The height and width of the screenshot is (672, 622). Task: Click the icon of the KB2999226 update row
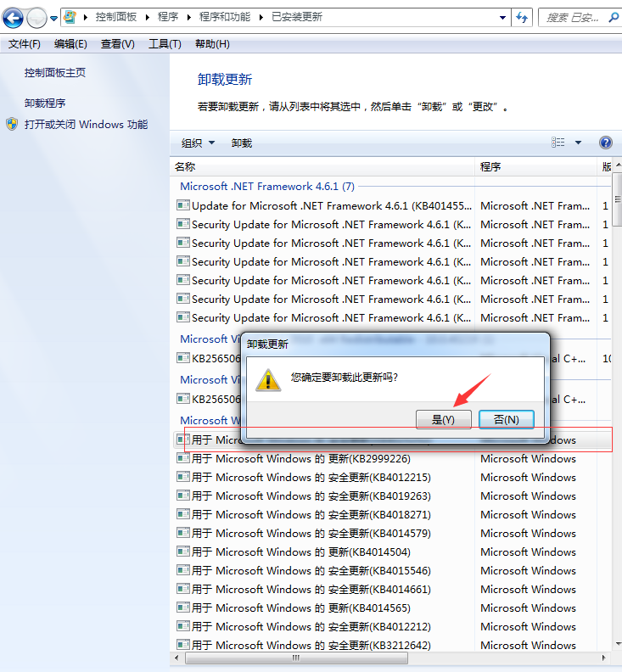tap(183, 458)
